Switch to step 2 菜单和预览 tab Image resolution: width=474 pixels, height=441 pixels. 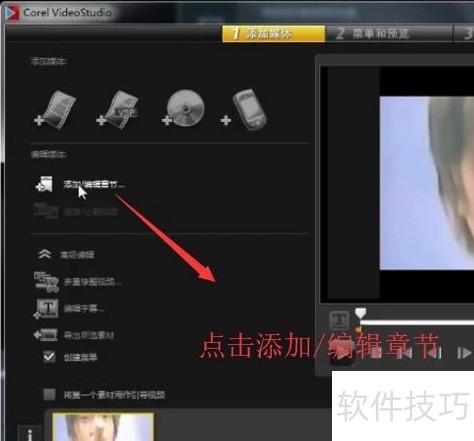(x=389, y=34)
